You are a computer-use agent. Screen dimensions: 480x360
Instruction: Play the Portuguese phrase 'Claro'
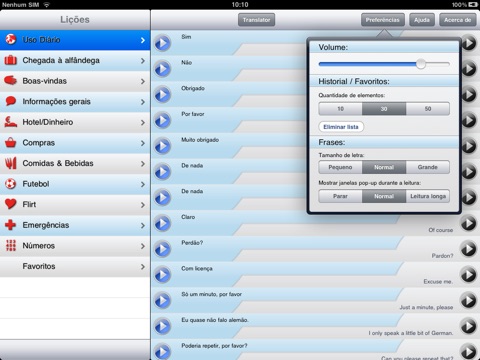163,223
